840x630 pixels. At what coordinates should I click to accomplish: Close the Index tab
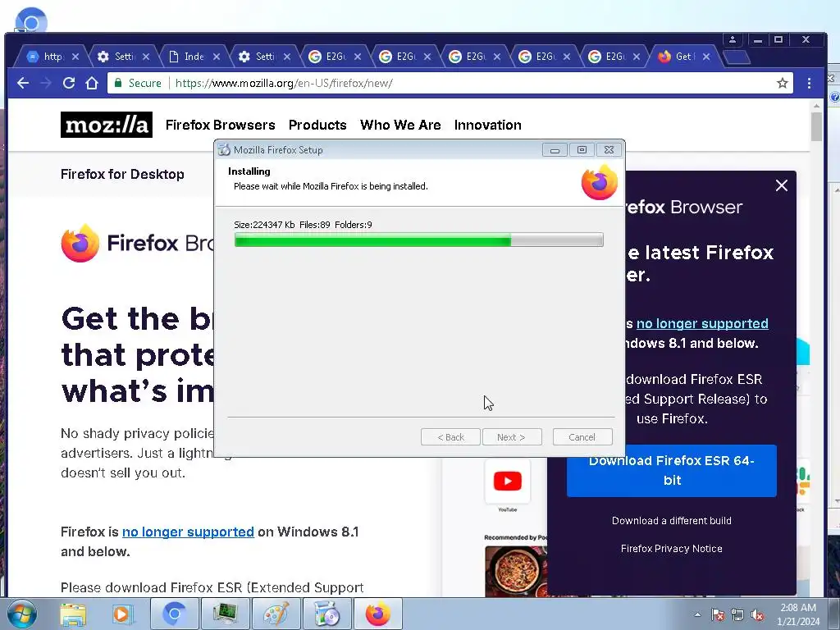pos(217,57)
